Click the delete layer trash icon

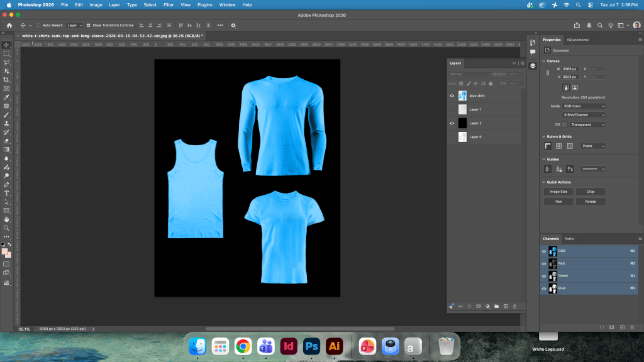point(514,306)
